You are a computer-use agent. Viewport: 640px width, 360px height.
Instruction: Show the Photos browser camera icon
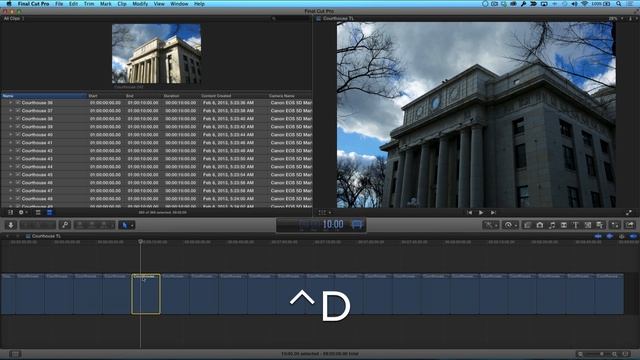[x=540, y=225]
